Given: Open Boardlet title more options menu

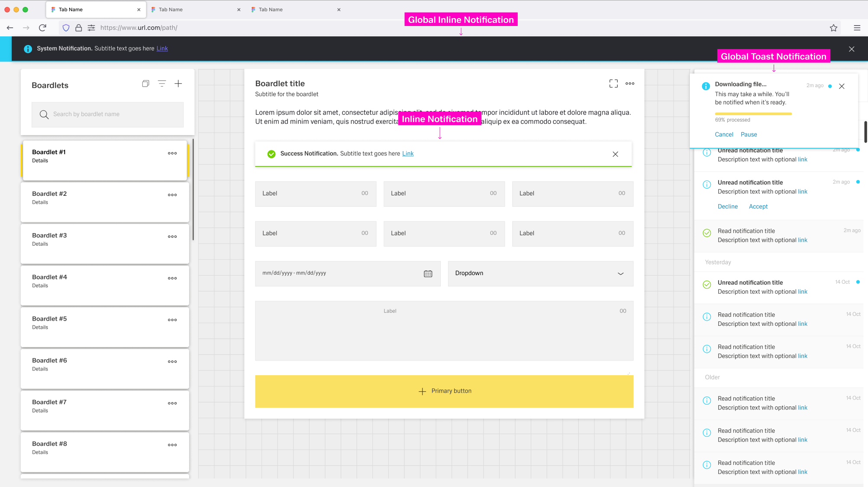Looking at the screenshot, I should (x=630, y=84).
